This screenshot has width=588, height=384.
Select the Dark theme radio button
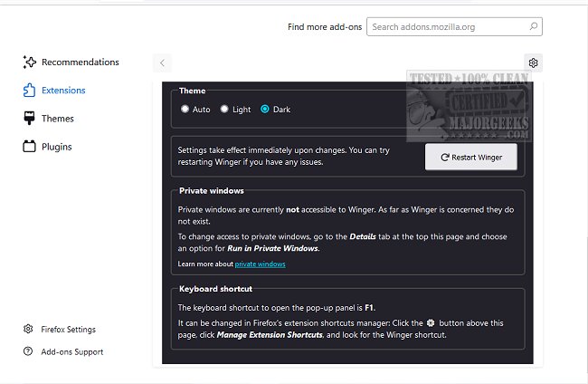pos(265,110)
